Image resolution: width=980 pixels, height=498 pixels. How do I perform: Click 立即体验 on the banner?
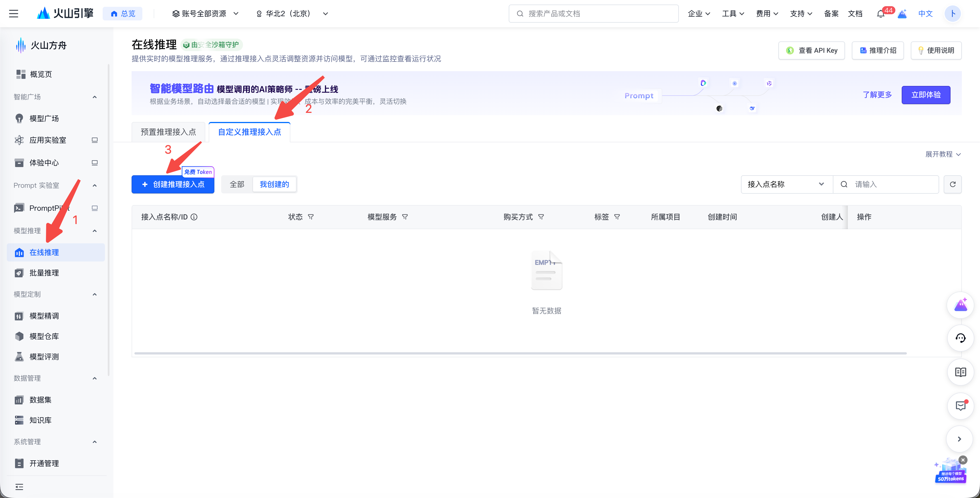coord(926,95)
